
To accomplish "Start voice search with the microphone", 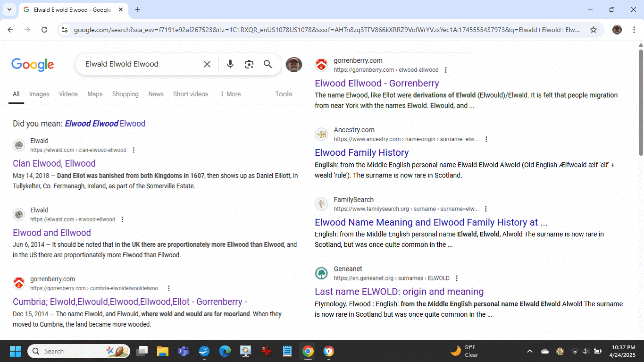I will 230,64.
